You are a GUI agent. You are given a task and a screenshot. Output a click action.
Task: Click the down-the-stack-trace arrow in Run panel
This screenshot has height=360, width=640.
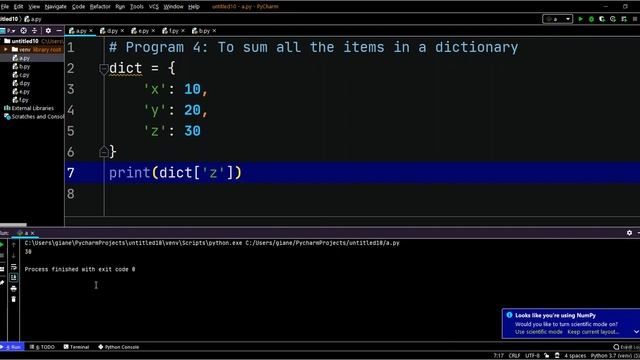(x=13, y=256)
